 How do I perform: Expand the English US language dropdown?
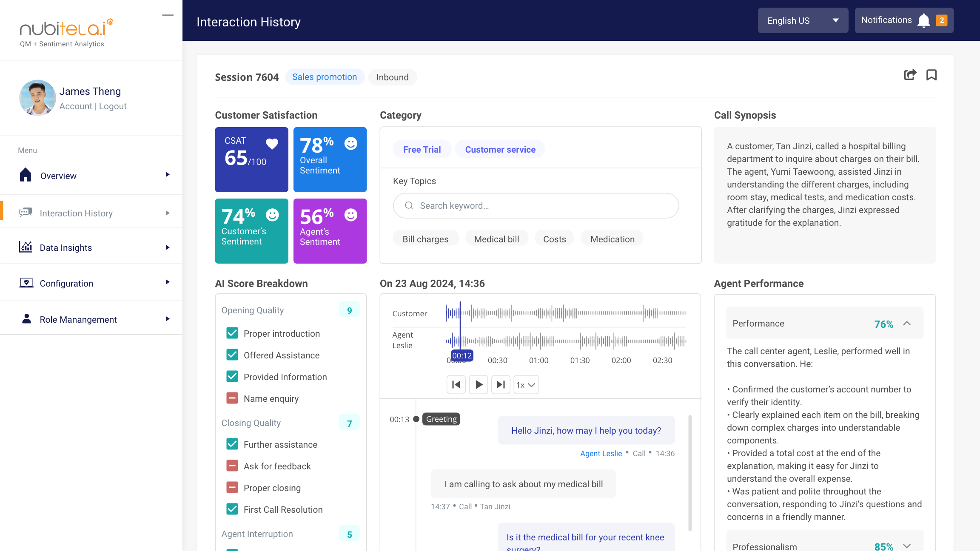click(836, 20)
